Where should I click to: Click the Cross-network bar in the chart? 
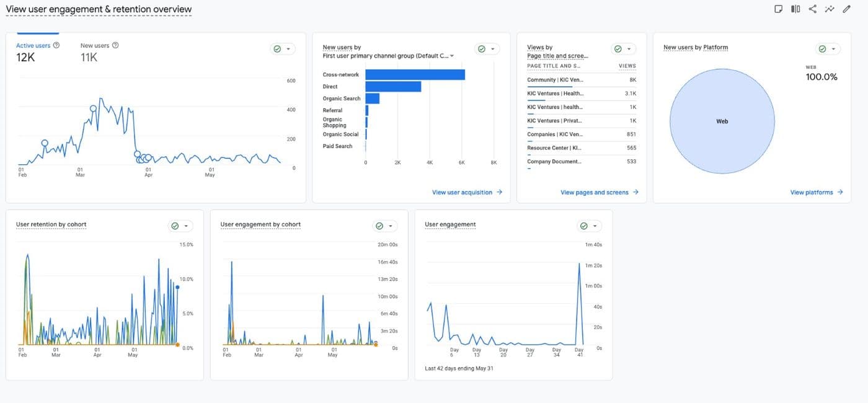(x=415, y=74)
